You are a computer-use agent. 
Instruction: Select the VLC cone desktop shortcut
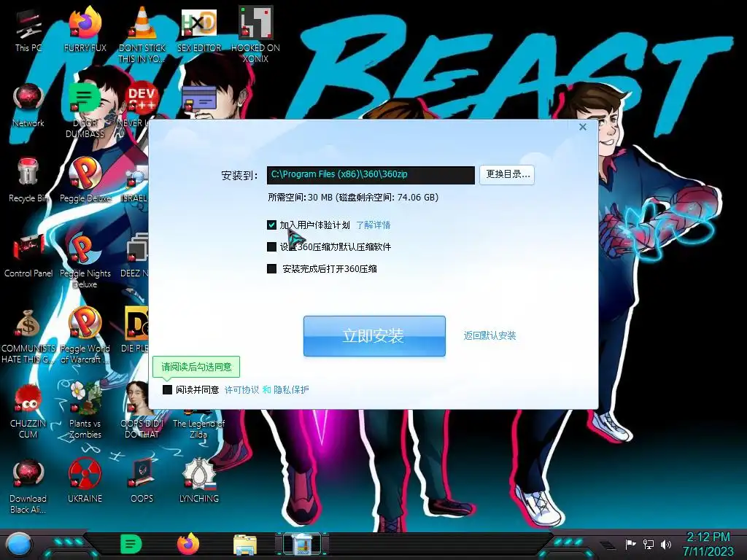(142, 35)
